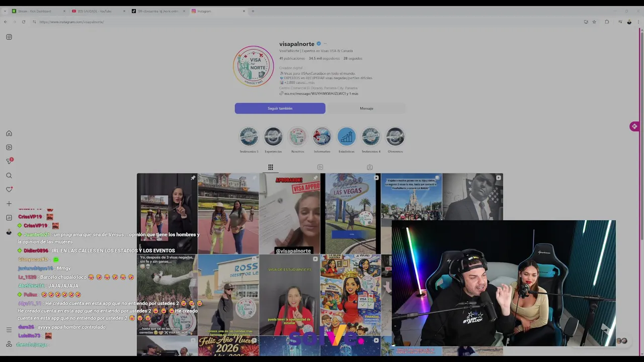
Task: Open the site info icon in address bar
Action: click(34, 22)
